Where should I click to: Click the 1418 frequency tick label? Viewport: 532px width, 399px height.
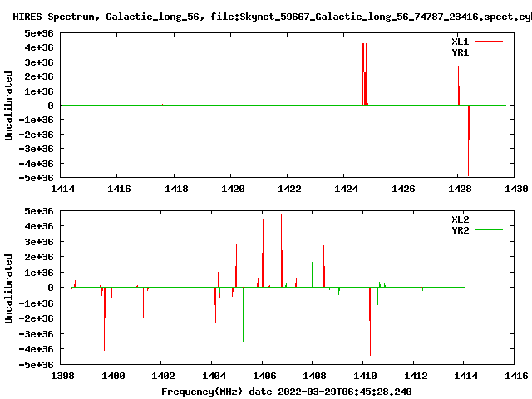point(176,189)
